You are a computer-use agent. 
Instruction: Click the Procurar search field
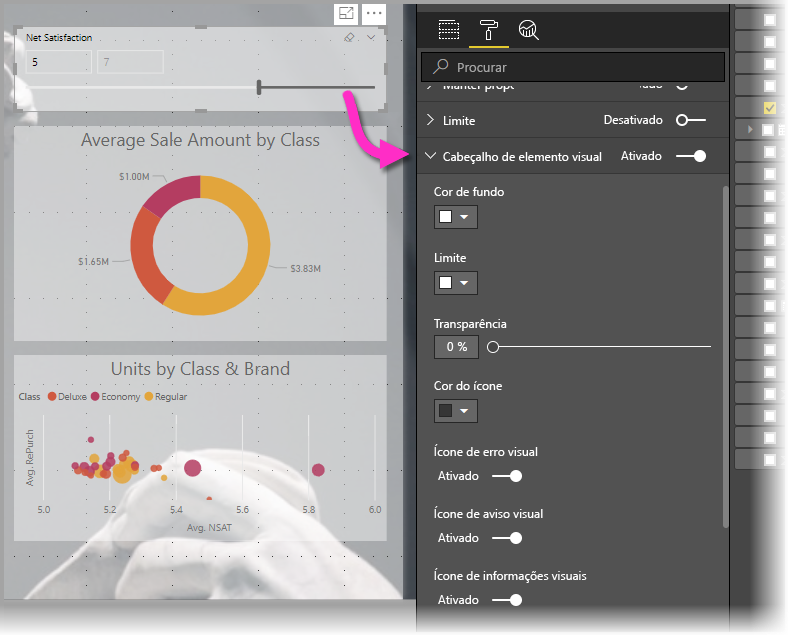point(573,67)
